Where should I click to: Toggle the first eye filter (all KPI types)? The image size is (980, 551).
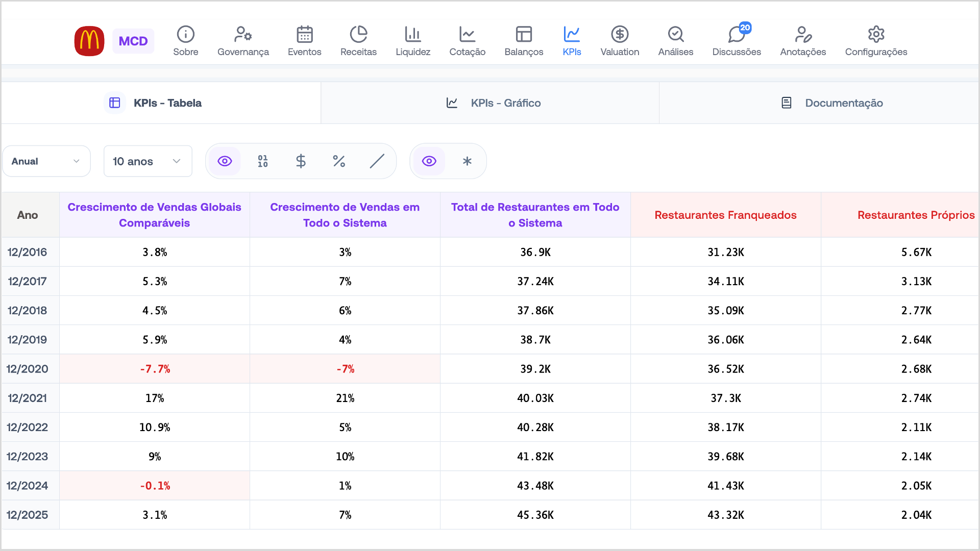point(225,161)
